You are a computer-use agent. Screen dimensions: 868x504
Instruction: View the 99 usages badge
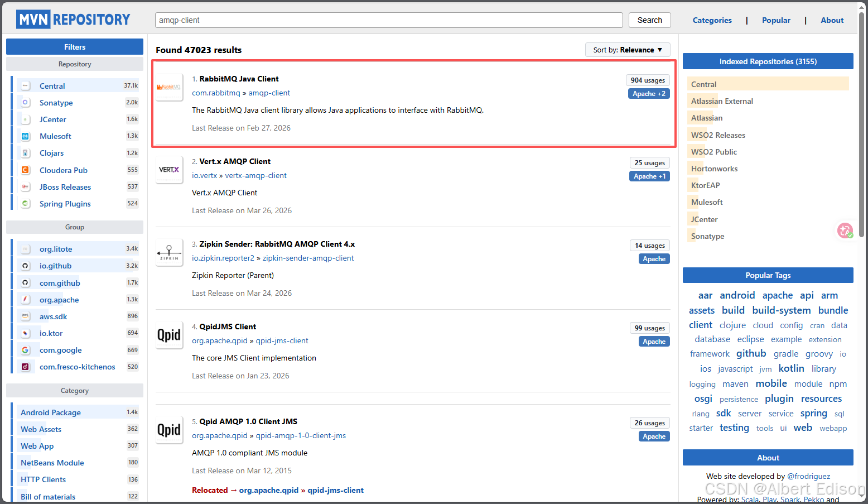(649, 328)
